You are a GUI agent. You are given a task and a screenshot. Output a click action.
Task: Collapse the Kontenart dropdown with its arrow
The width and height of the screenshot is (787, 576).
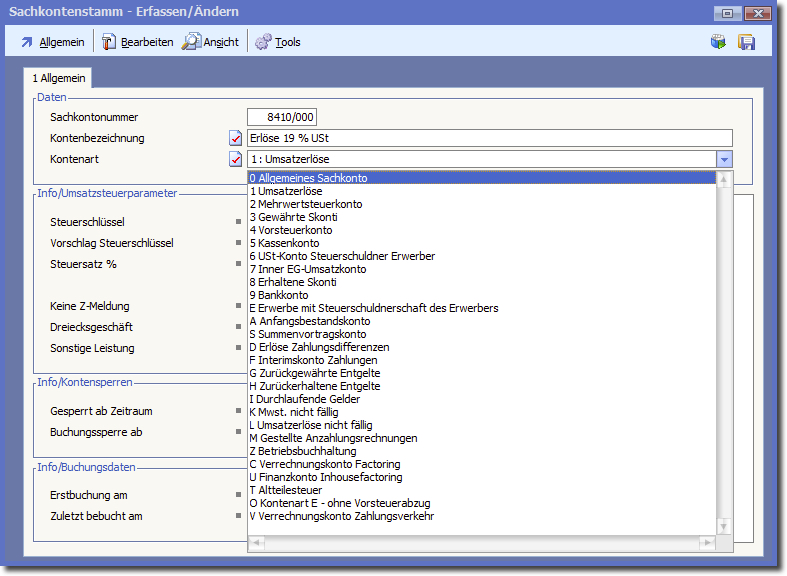click(725, 159)
